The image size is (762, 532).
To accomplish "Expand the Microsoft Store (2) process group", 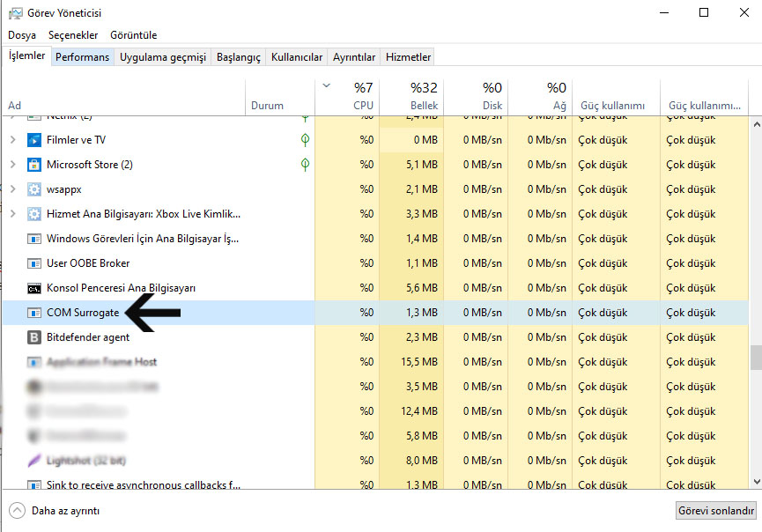I will pyautogui.click(x=12, y=165).
